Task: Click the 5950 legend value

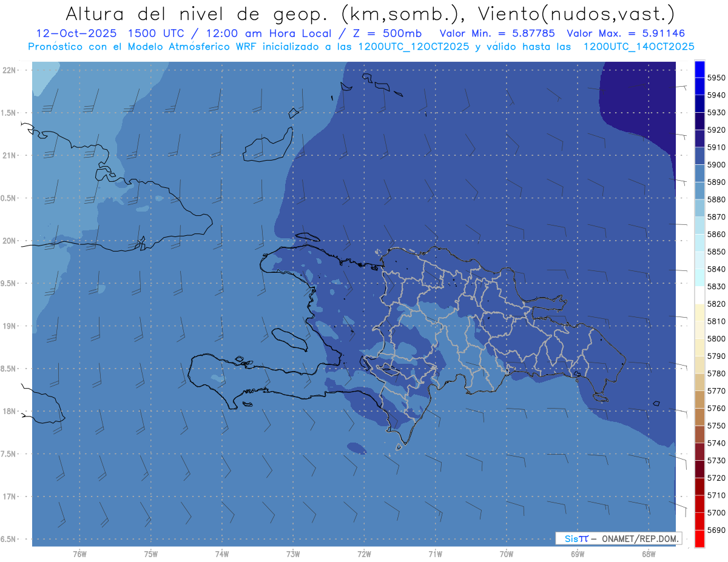Action: tap(716, 78)
